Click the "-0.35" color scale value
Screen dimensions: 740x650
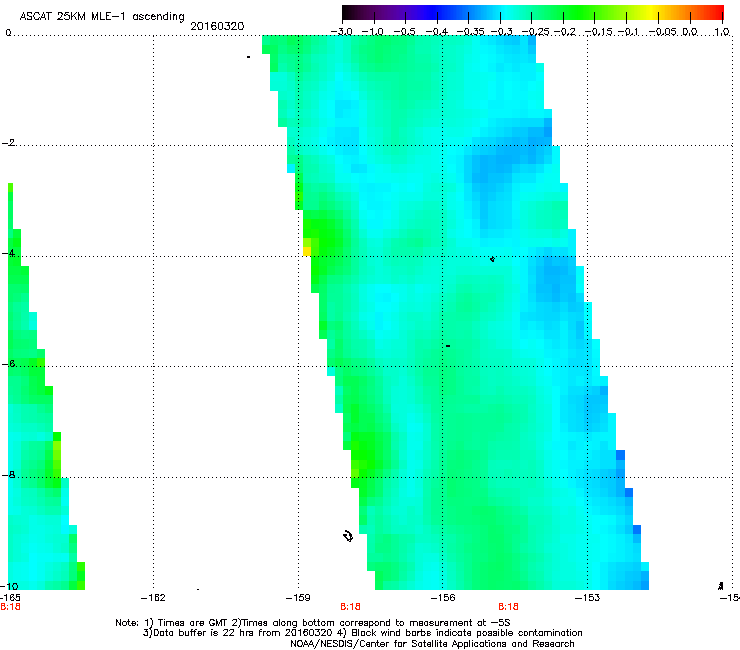coord(471,32)
